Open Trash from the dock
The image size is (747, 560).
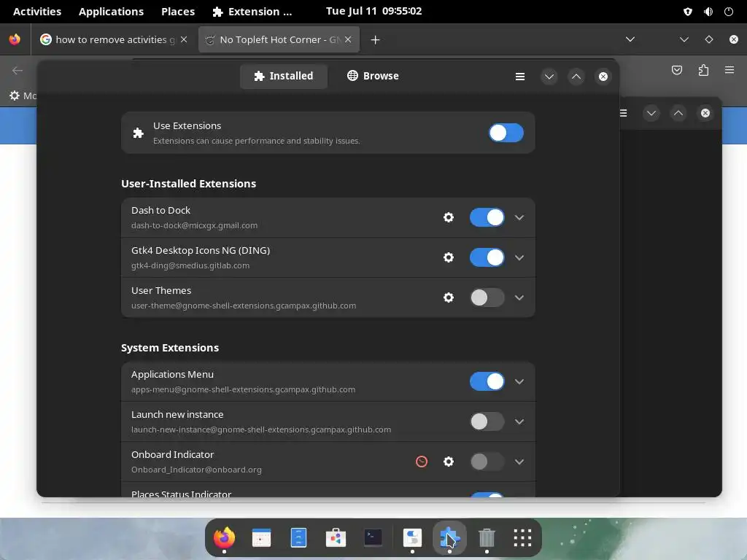(x=487, y=537)
